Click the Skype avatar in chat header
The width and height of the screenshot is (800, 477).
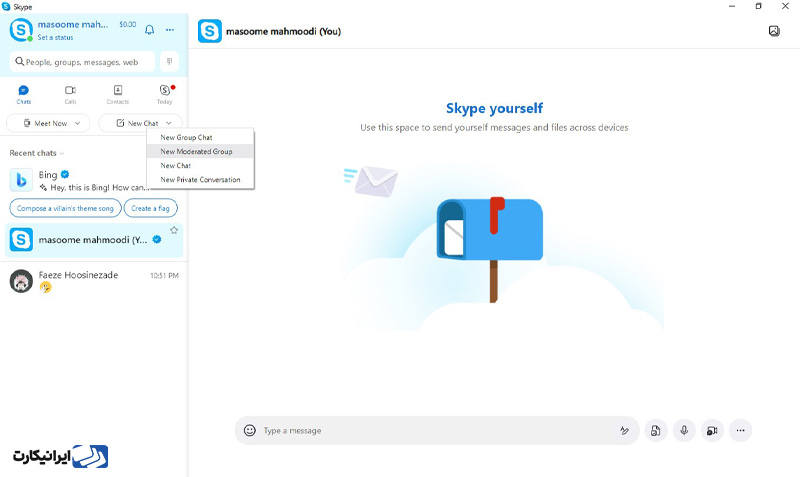pos(210,31)
